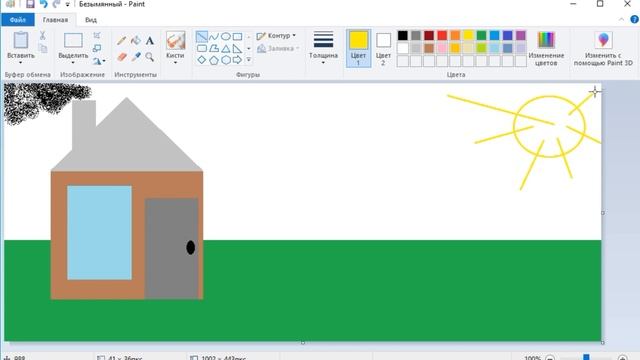Expand the shapes gallery more arrow
640x360 pixels.
[x=249, y=60]
